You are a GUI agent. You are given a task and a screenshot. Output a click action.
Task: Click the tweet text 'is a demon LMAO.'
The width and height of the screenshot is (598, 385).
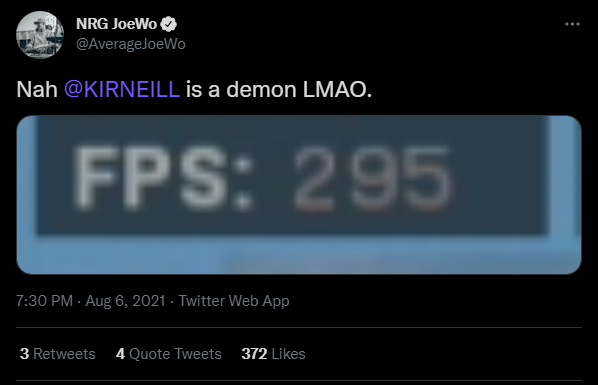point(279,89)
